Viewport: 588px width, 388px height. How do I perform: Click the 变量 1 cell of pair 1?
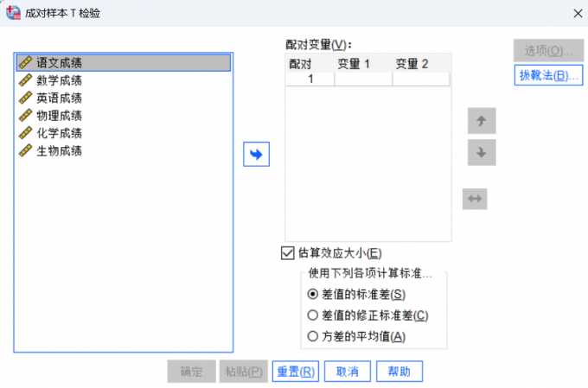coord(363,80)
